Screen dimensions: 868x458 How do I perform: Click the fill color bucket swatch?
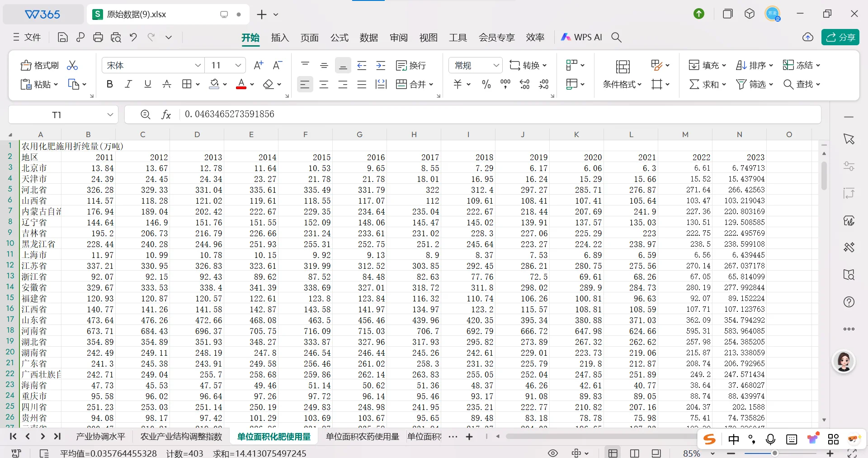[214, 84]
